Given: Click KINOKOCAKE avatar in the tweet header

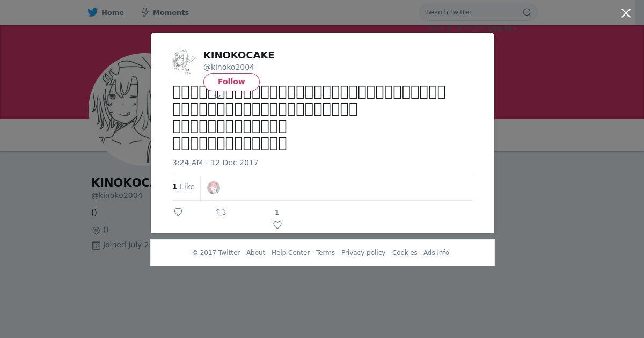Looking at the screenshot, I should (x=184, y=61).
